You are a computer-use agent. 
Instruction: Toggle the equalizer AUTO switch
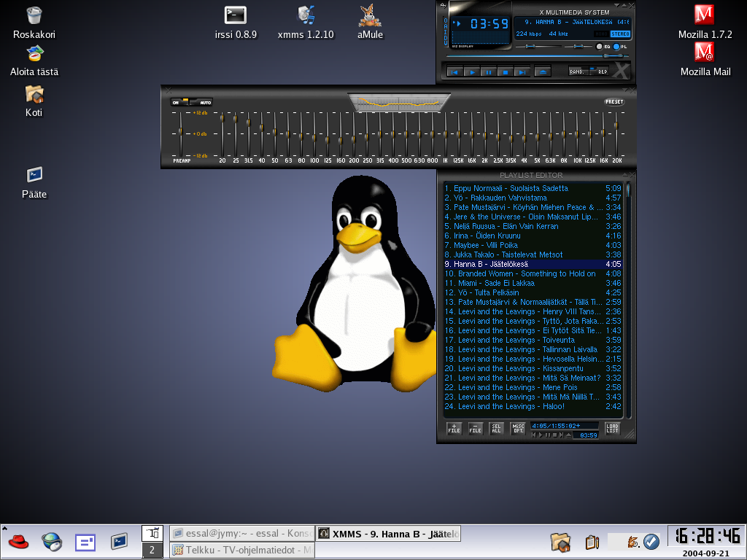(x=201, y=102)
